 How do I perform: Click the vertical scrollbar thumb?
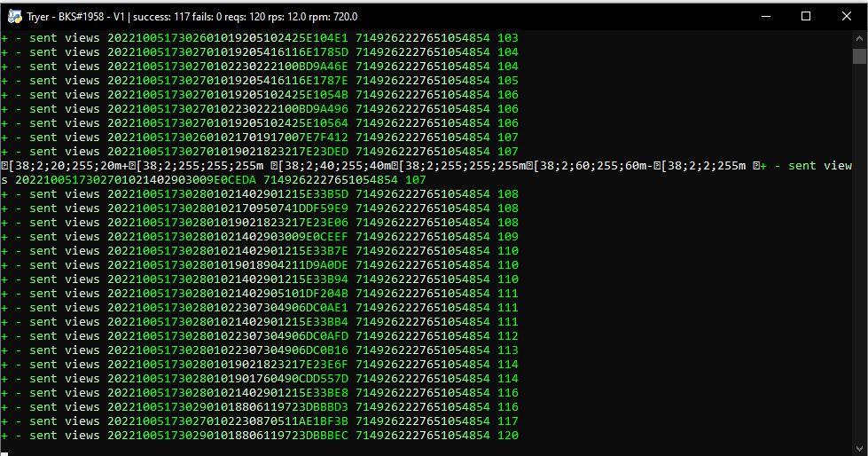[x=859, y=56]
